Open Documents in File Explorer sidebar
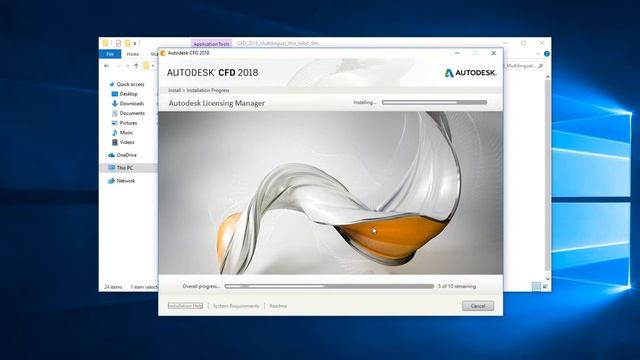640x360 pixels. (x=132, y=113)
